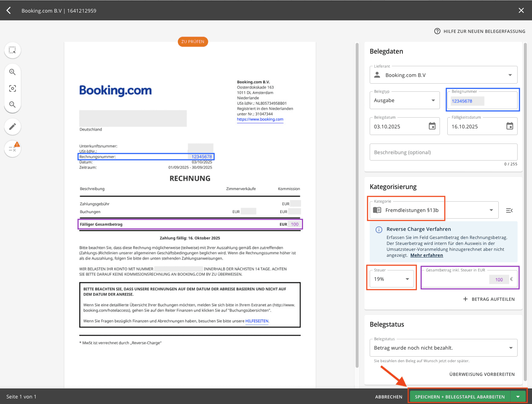The height and width of the screenshot is (404, 532).
Task: Click the ZU PRÜFEN status badge
Action: [193, 42]
